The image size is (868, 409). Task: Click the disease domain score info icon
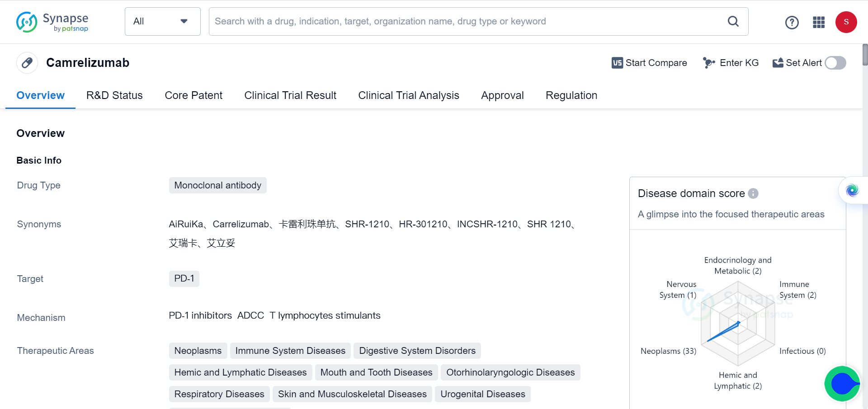click(x=753, y=193)
